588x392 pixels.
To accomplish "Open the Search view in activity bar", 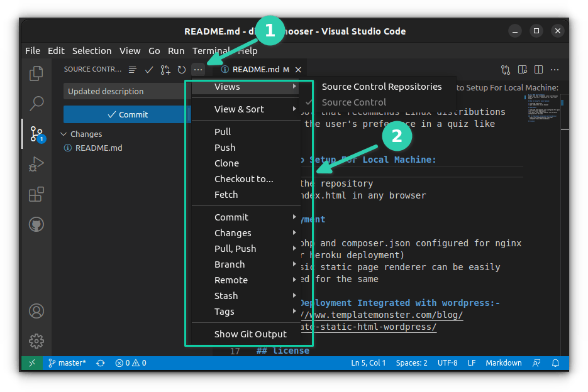I will [x=36, y=103].
